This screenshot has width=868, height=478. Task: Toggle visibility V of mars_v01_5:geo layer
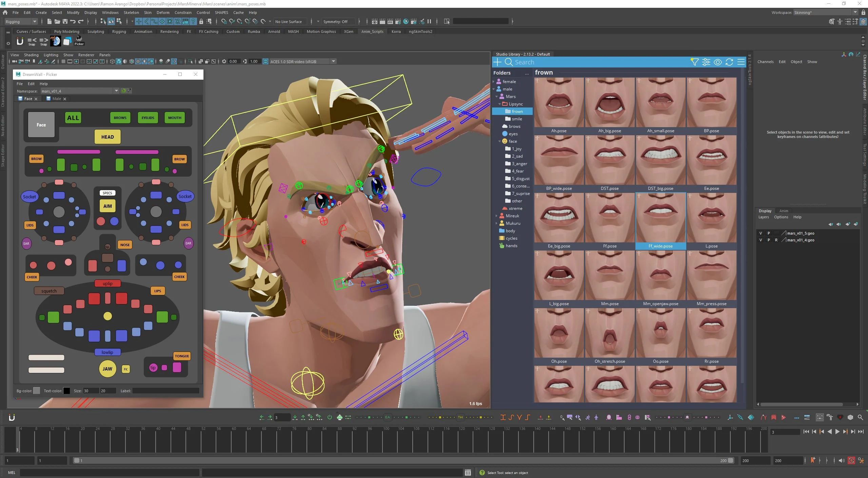[x=761, y=233]
